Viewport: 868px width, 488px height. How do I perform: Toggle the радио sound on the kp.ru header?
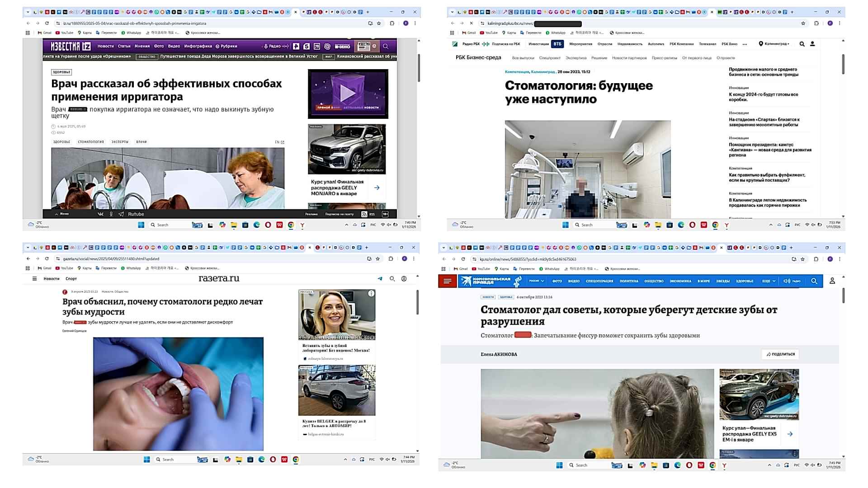(x=792, y=281)
